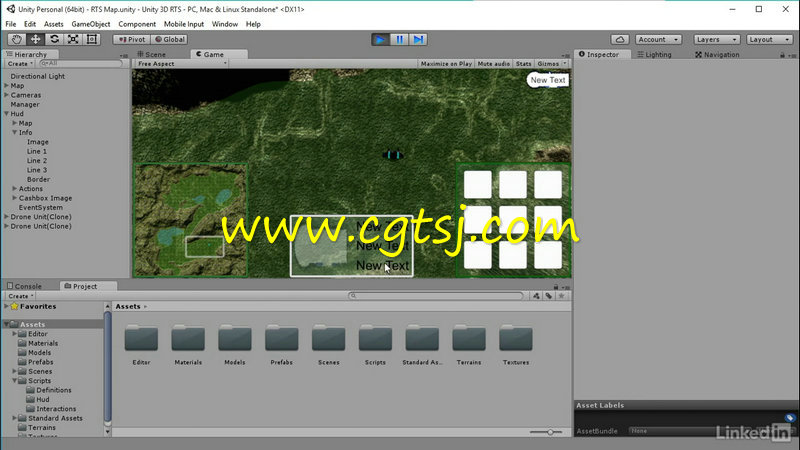
Task: Pause the game
Action: (x=399, y=39)
